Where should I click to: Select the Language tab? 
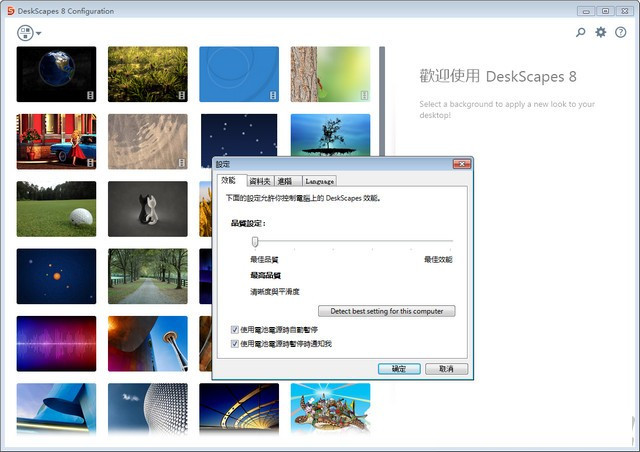point(319,181)
